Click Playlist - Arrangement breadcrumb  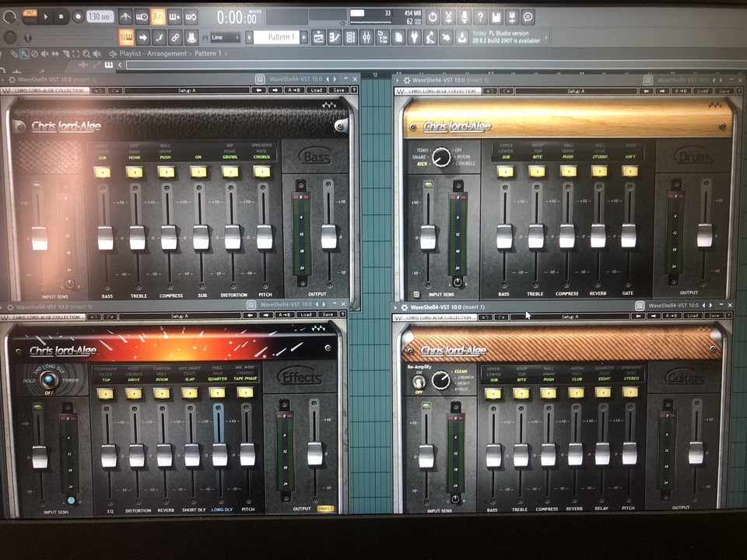click(153, 54)
